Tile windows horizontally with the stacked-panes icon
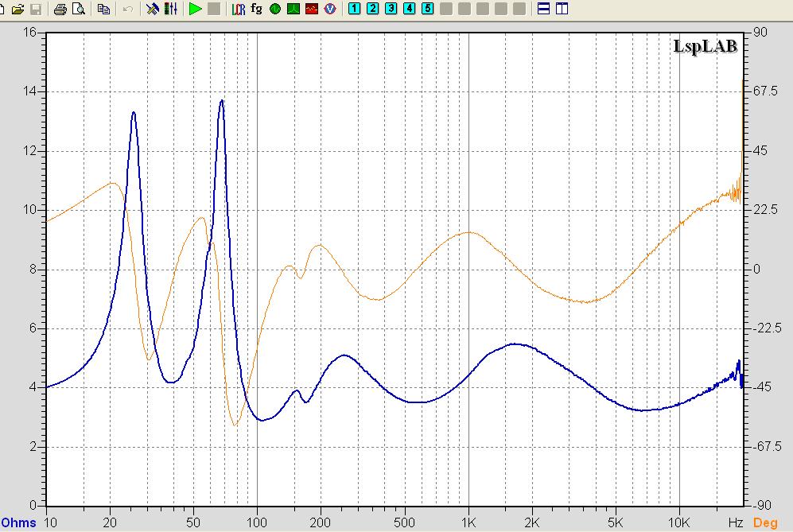 coord(544,9)
